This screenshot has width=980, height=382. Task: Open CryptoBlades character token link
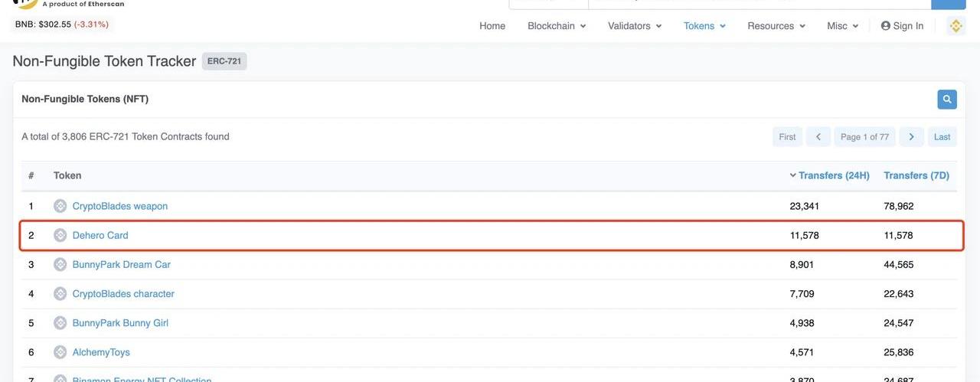coord(123,293)
